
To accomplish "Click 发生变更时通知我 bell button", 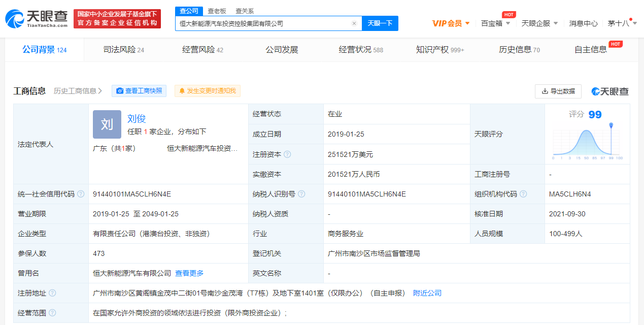I will [x=207, y=91].
